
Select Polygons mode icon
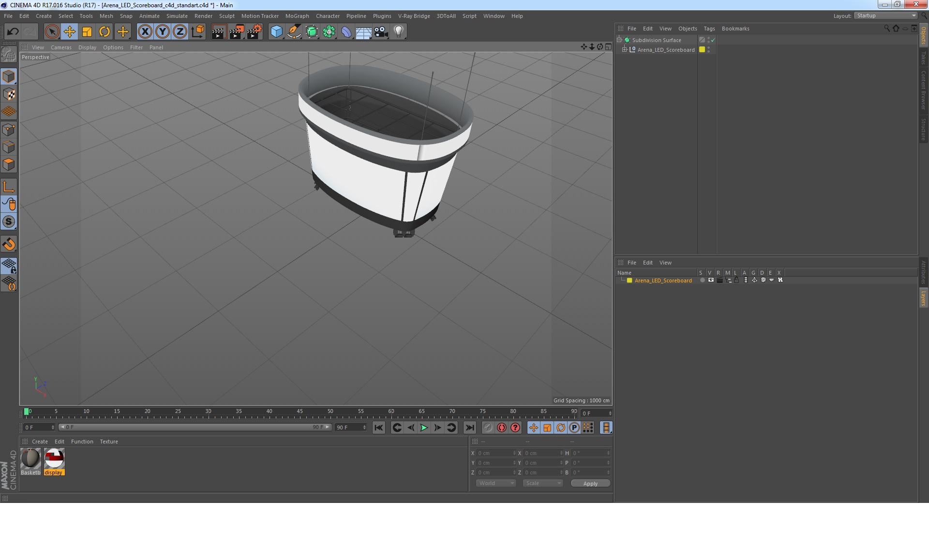tap(9, 164)
